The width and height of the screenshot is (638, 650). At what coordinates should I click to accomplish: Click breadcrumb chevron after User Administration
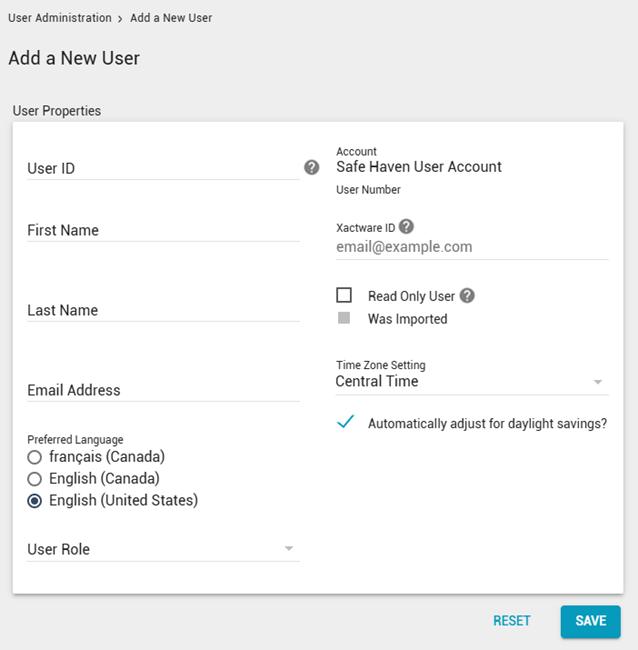pyautogui.click(x=120, y=18)
